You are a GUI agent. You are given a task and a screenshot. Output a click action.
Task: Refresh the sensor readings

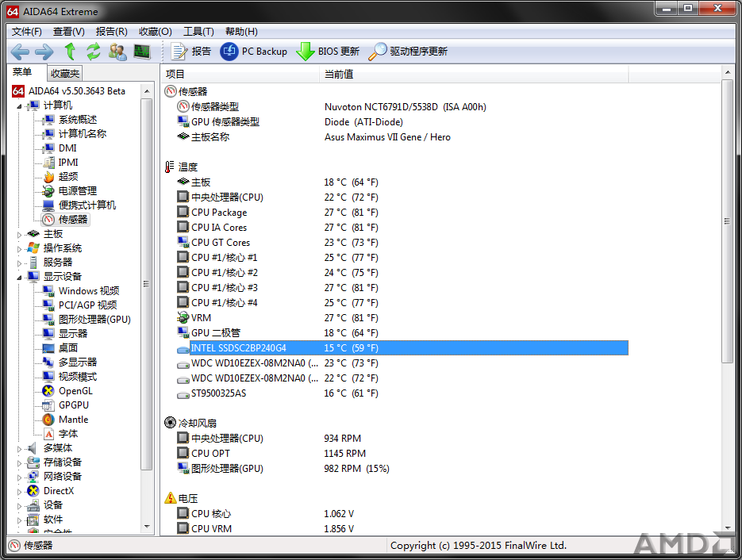(x=93, y=51)
